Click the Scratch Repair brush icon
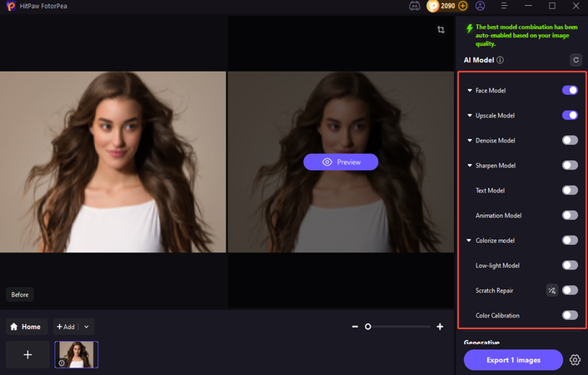The image size is (588, 375). pyautogui.click(x=551, y=290)
